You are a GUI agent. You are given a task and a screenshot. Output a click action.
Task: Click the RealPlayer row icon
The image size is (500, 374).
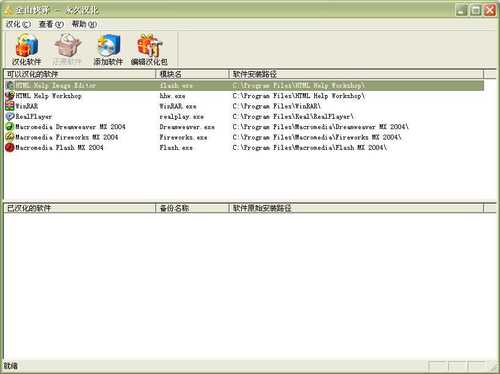(10, 116)
